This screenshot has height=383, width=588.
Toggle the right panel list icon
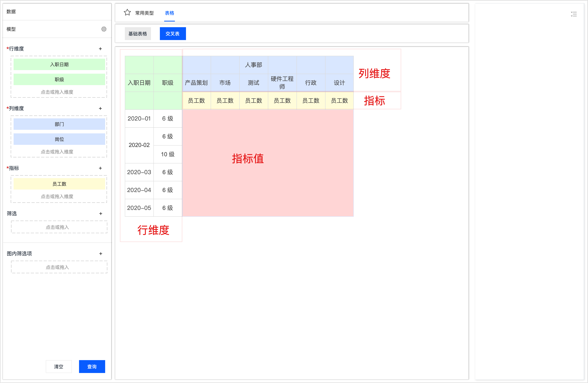pos(574,14)
